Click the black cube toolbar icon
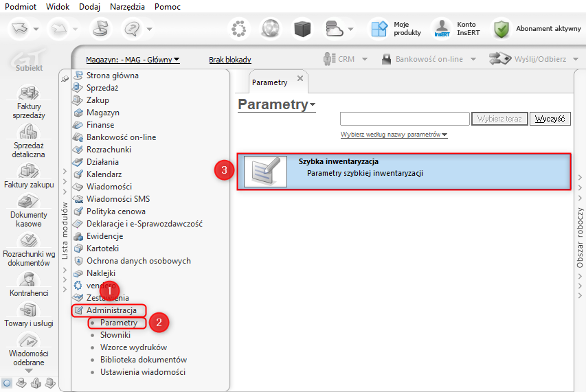The height and width of the screenshot is (392, 586). 302,28
